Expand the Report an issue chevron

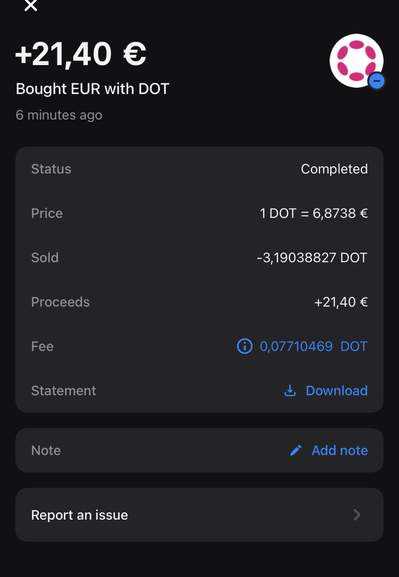[x=357, y=514]
